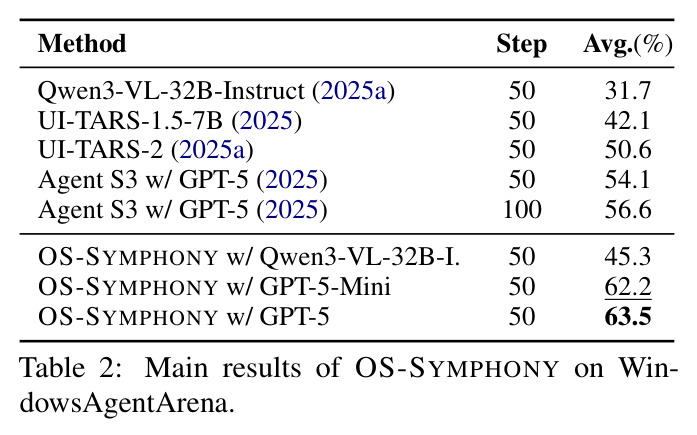Click the 2025 citation for the 50-step Agent S3 row
This screenshot has width=697, height=435.
(292, 180)
